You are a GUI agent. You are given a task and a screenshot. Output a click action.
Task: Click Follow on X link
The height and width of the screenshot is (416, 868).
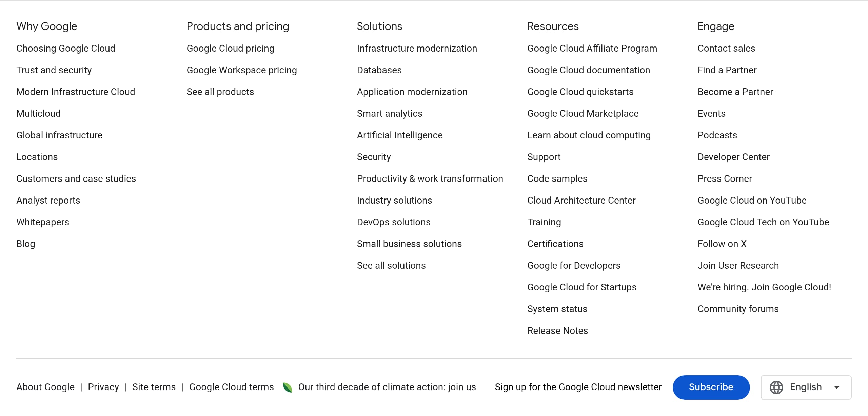722,244
